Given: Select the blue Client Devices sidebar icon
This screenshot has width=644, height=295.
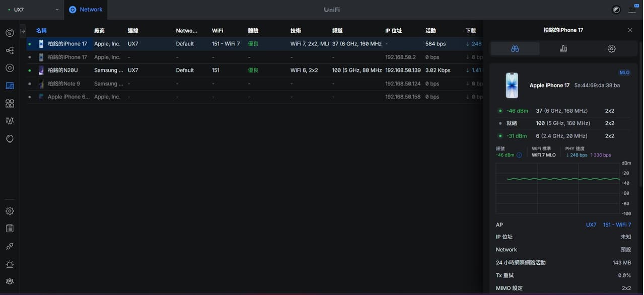Looking at the screenshot, I should click(x=10, y=86).
